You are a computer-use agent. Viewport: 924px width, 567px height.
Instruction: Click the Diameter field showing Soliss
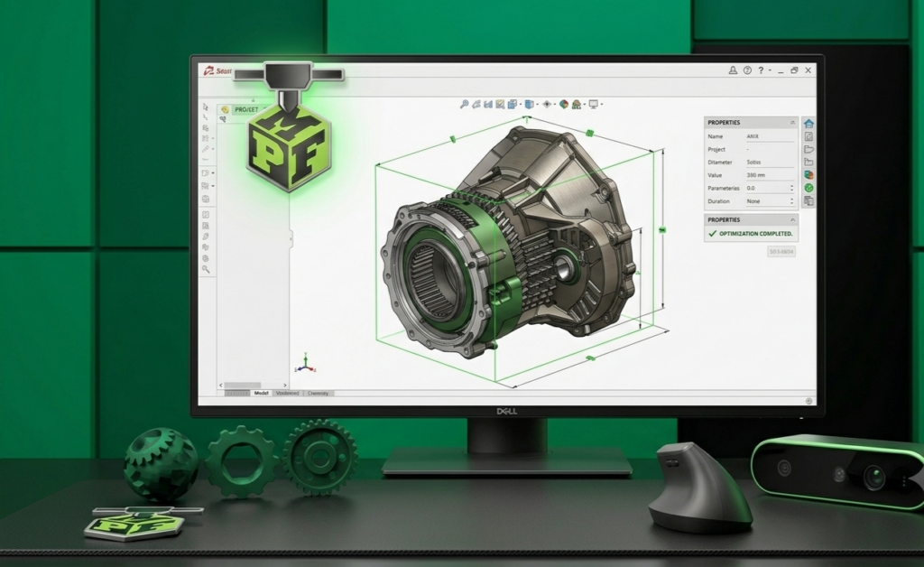click(771, 163)
